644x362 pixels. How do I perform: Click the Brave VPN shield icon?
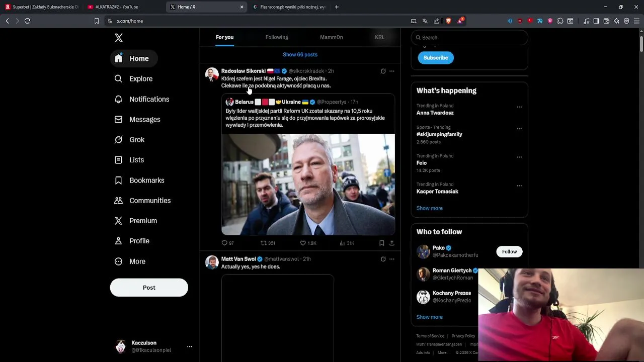pyautogui.click(x=626, y=21)
